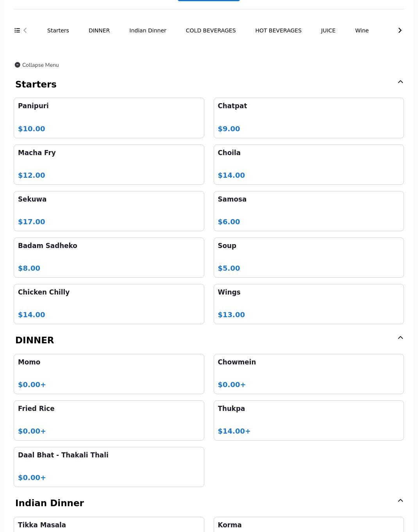Go to the Indian Dinner tab

coord(148,30)
